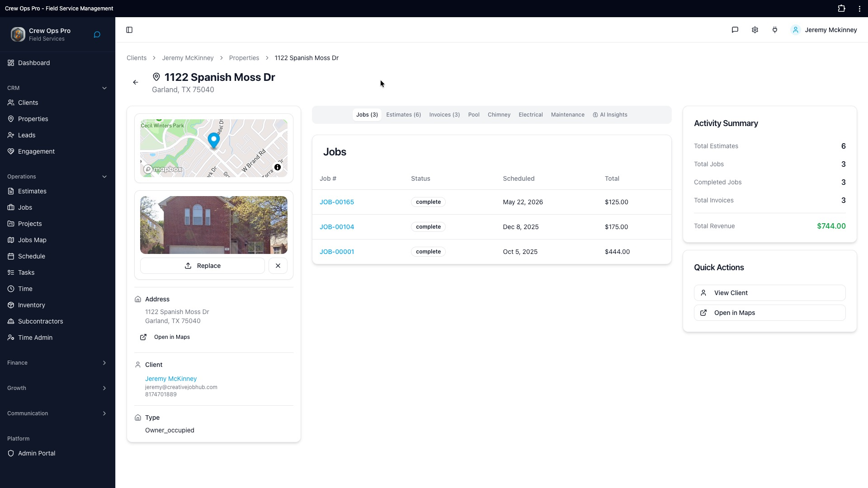Click the property house photo

(x=213, y=225)
